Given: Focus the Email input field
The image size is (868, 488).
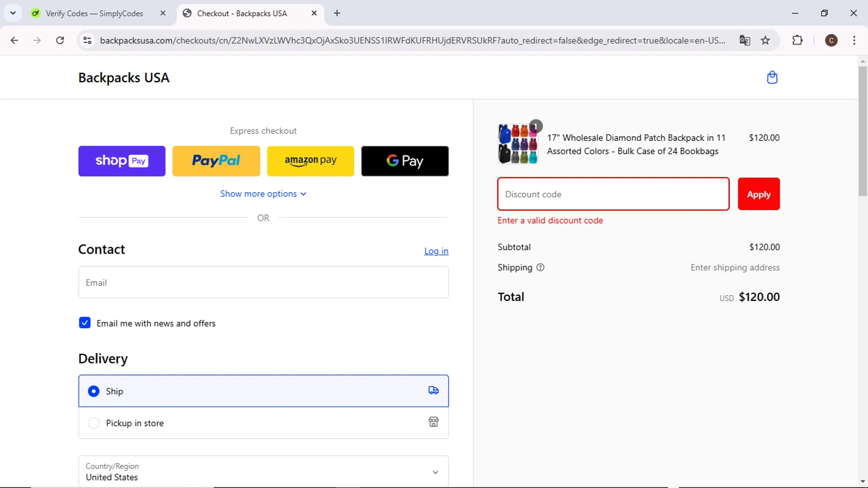Looking at the screenshot, I should (263, 282).
